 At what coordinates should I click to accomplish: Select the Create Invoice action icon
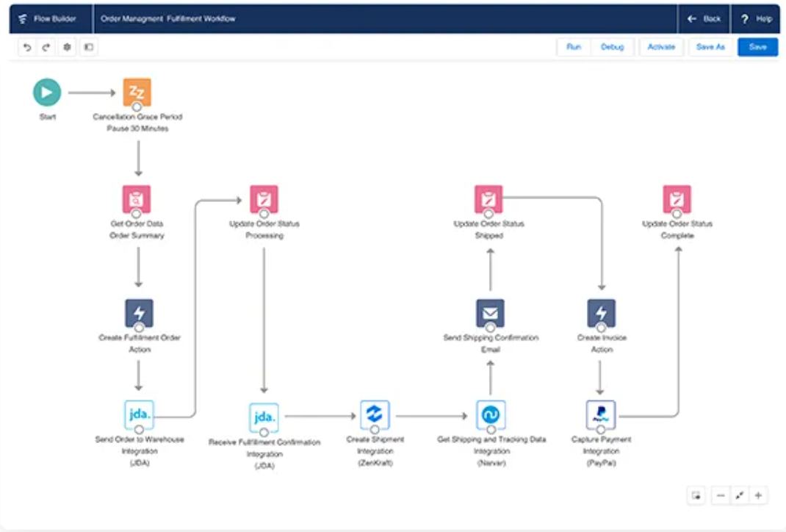click(x=601, y=313)
